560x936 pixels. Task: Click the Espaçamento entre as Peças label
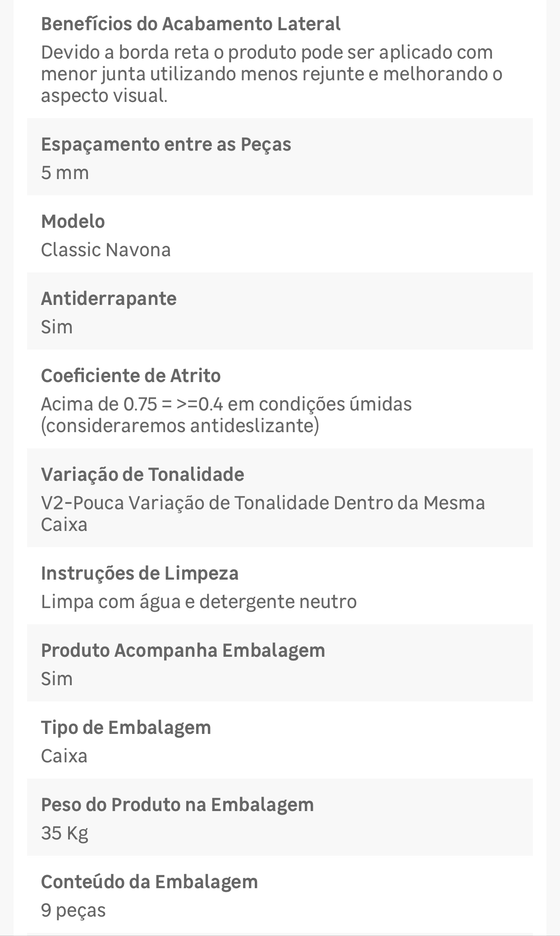[166, 145]
